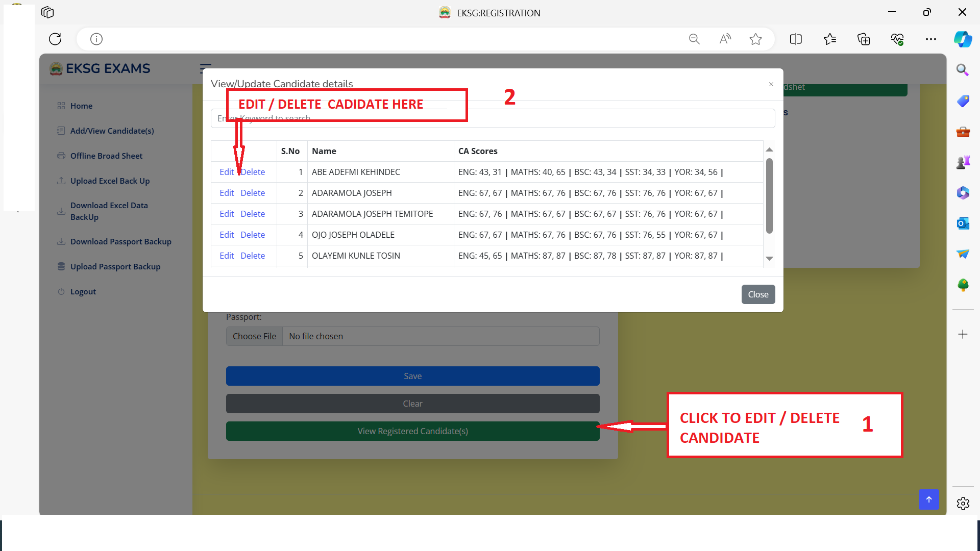The image size is (980, 551).
Task: Click scrollbar up arrow in candidate table
Action: click(x=769, y=149)
